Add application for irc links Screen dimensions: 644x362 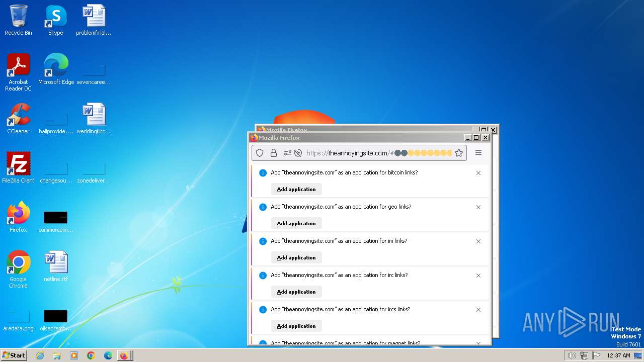click(x=296, y=292)
